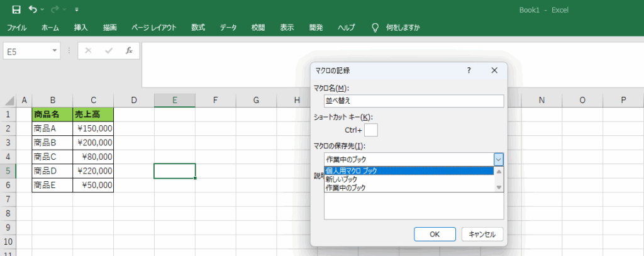The image size is (644, 256).
Task: Click the Undo arrow icon
Action: [x=32, y=9]
